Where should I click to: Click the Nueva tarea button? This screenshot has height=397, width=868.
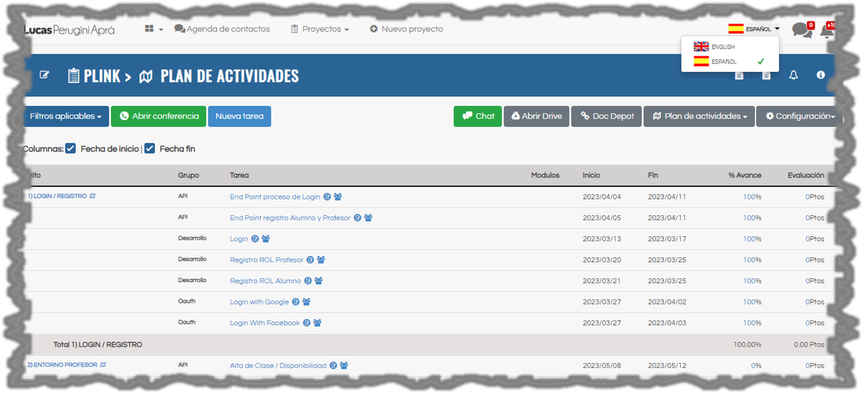[239, 116]
